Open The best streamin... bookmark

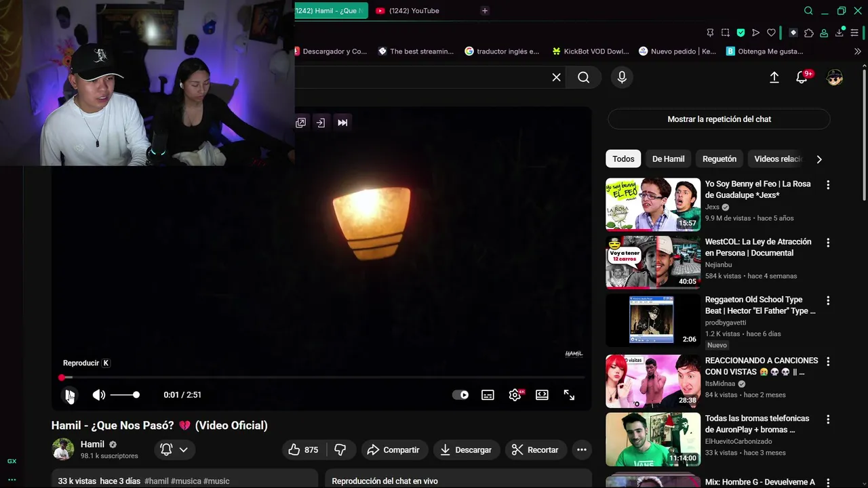[416, 52]
